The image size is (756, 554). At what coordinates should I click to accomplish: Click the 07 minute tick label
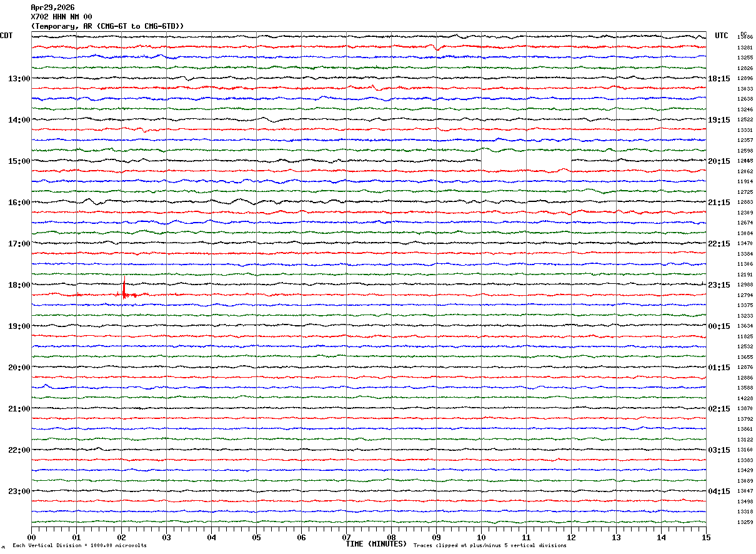[346, 537]
